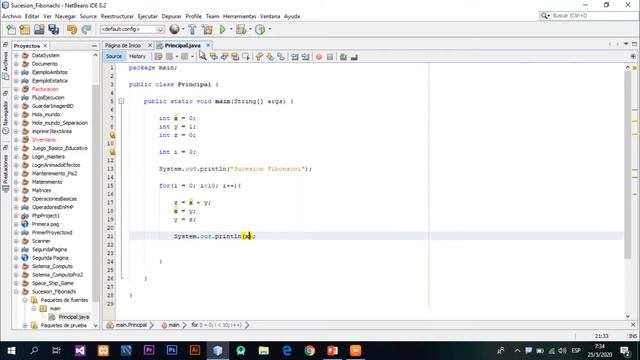Click the New Project toolbar icon

tap(25, 29)
